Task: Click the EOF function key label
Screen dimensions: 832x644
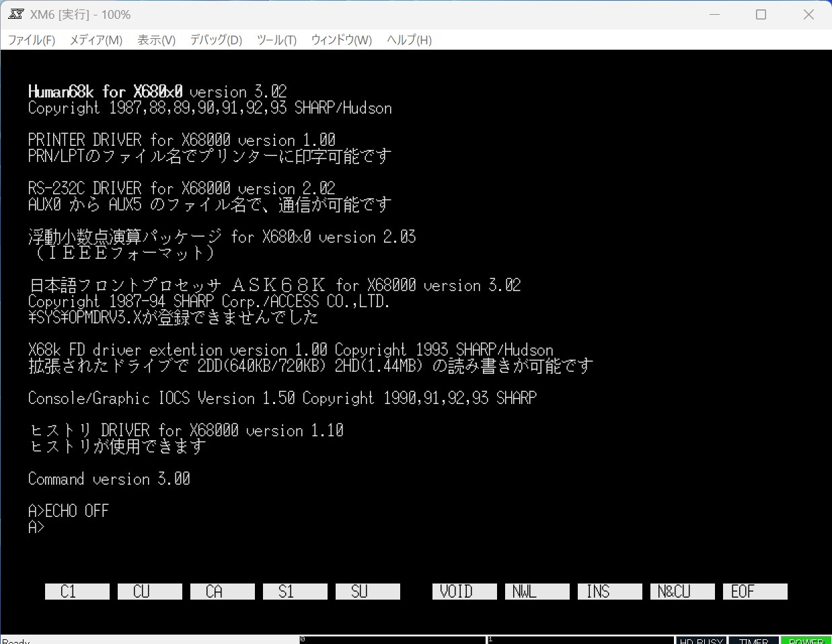Action: (755, 592)
